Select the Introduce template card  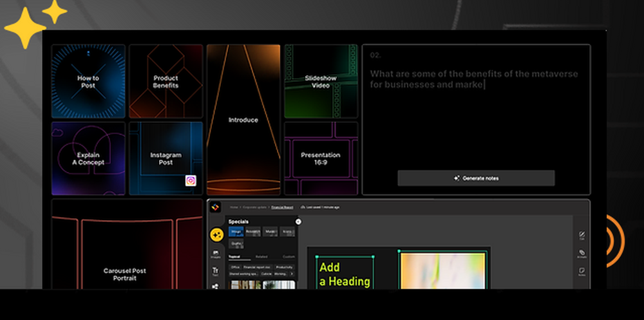[x=243, y=120]
